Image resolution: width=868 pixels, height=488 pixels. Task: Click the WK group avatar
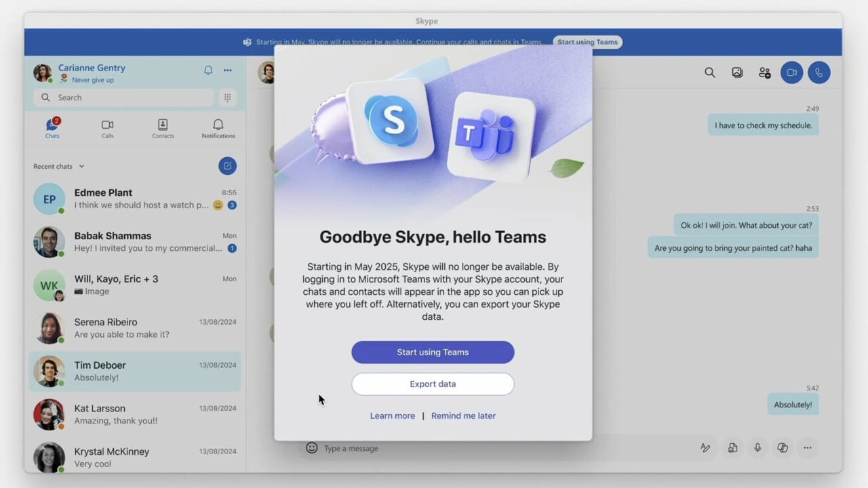[49, 285]
